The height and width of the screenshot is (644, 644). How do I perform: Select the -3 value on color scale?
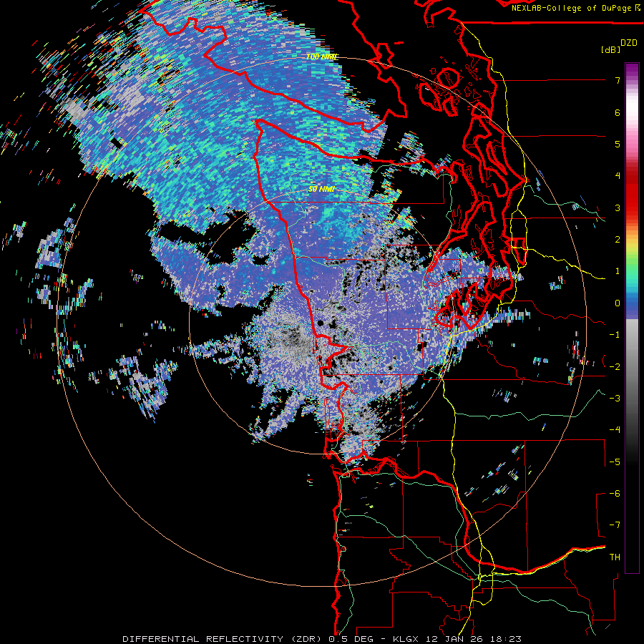coord(615,399)
